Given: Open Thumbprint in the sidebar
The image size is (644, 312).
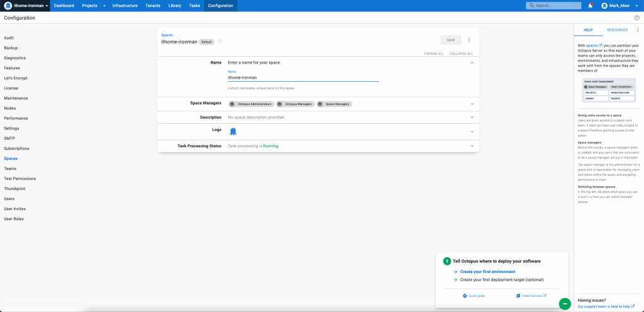Looking at the screenshot, I should [x=15, y=189].
